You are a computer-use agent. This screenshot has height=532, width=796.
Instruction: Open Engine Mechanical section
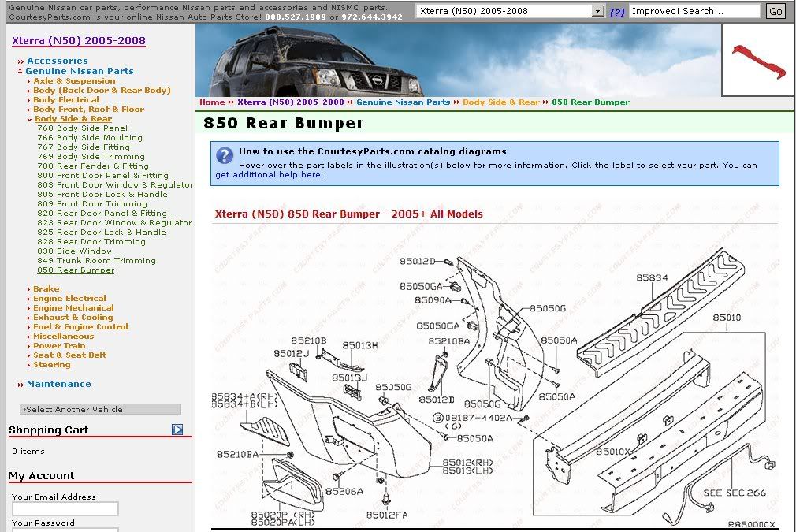pos(73,307)
